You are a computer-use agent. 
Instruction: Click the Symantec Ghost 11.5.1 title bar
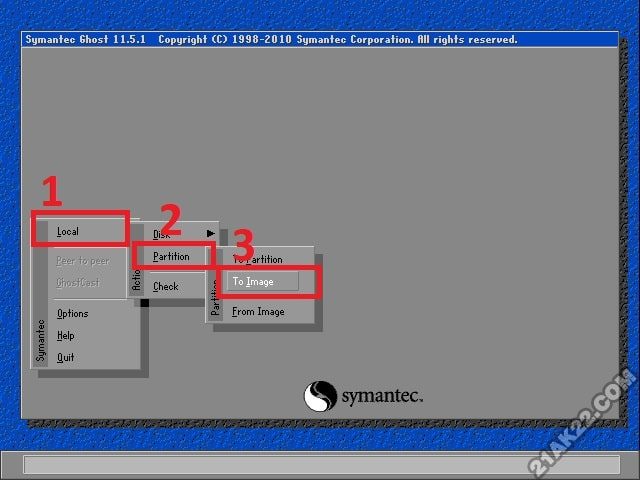[320, 40]
